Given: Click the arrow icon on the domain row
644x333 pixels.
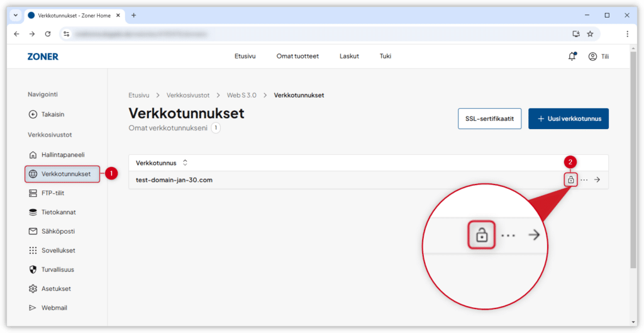Looking at the screenshot, I should [597, 180].
